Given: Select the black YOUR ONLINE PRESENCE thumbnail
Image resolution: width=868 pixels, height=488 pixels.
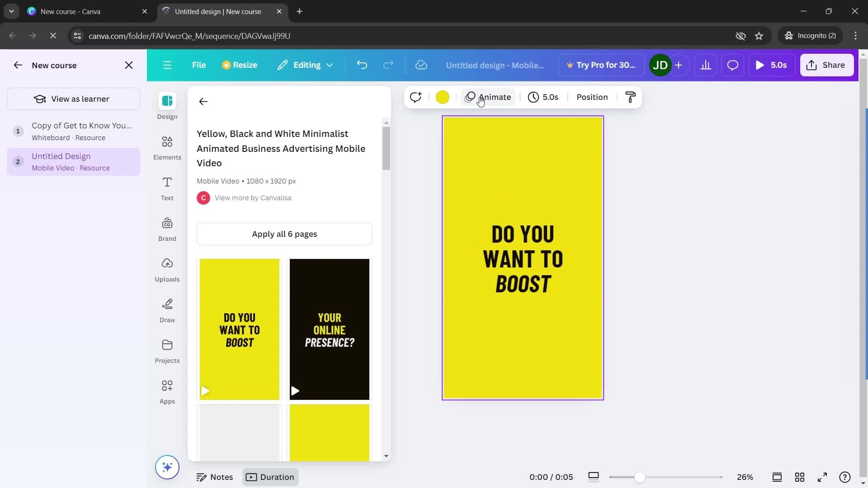Looking at the screenshot, I should pyautogui.click(x=330, y=329).
